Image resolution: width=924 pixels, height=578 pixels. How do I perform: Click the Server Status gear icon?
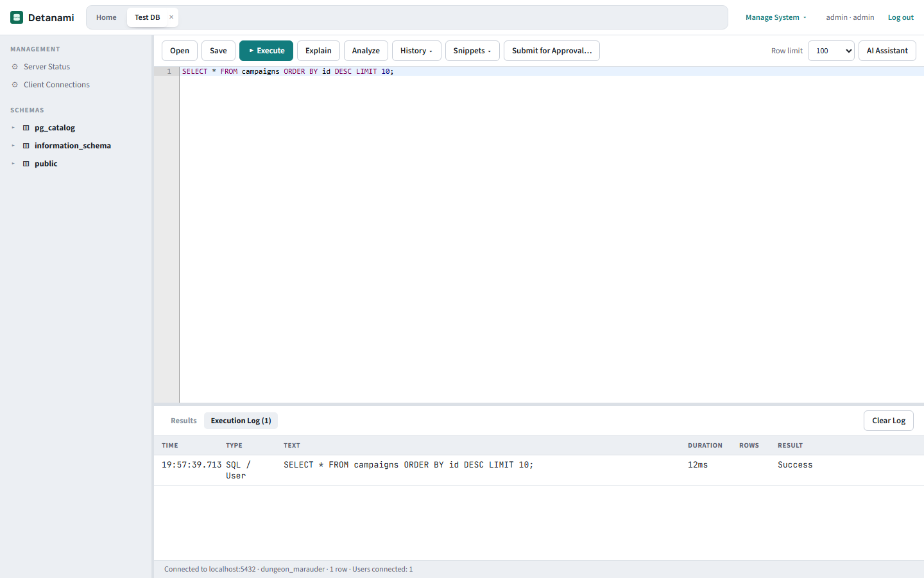(15, 67)
